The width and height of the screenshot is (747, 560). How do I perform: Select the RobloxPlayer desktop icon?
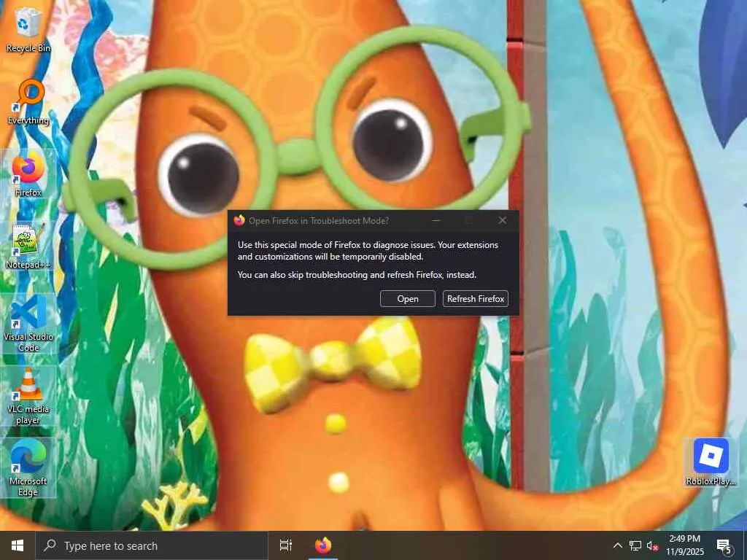click(711, 462)
